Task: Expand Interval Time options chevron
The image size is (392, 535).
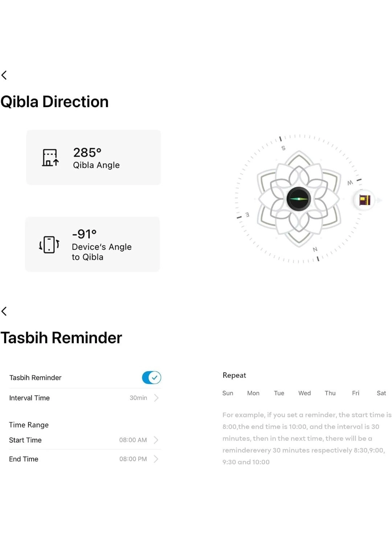Action: 156,398
